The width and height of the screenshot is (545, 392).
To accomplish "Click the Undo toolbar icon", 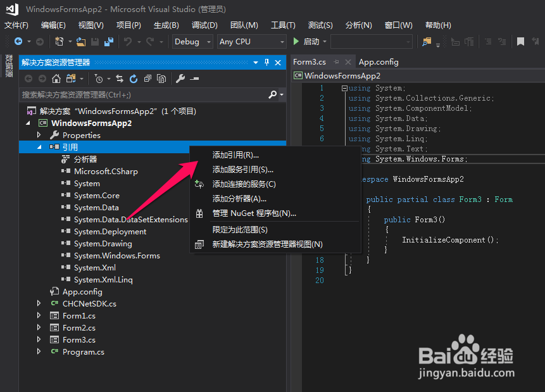I will click(128, 42).
